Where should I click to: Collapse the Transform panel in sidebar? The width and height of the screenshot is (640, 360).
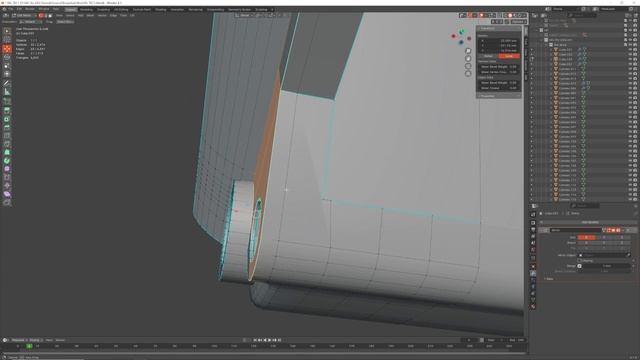(499, 29)
